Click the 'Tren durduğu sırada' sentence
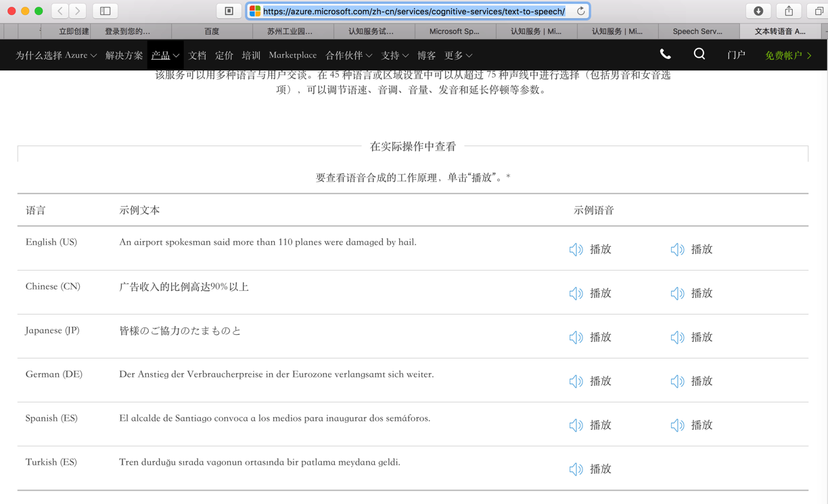Viewport: 828px width, 504px height. (x=260, y=462)
